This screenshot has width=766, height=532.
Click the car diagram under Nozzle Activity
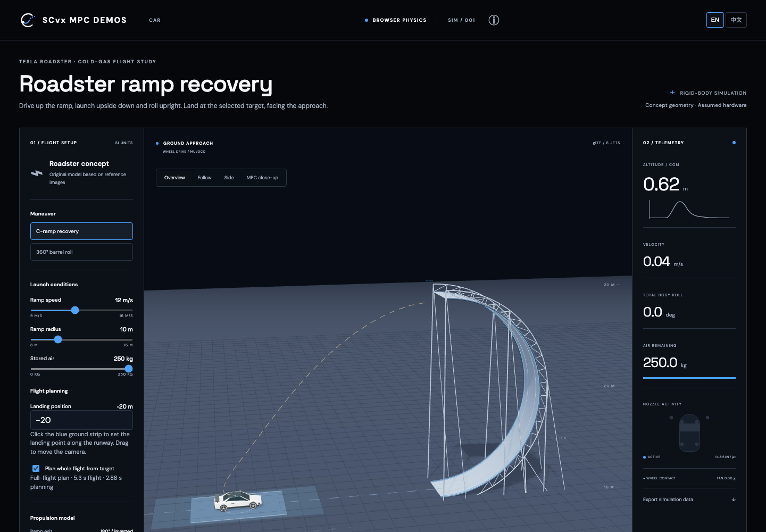coord(689,433)
